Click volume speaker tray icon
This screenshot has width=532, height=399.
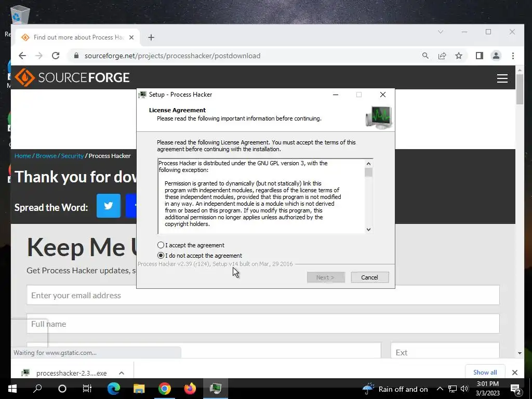click(464, 389)
